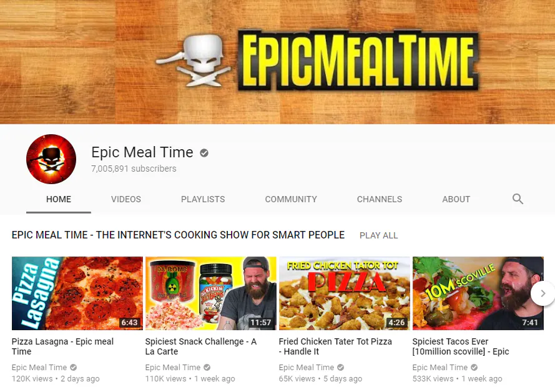Click verified checkmark under Fried Chicken Tater Tot Pizza
The height and width of the screenshot is (392, 555).
point(340,367)
